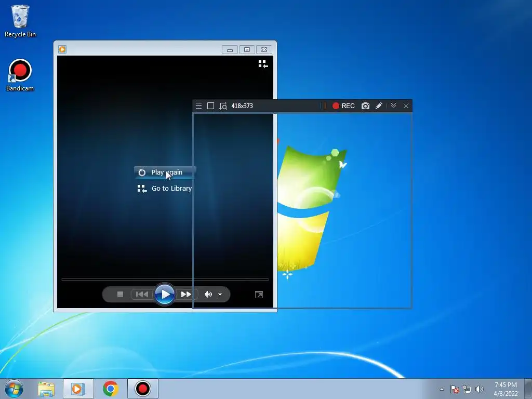Switch to full screen view icon
Image resolution: width=532 pixels, height=399 pixels.
[x=259, y=295]
